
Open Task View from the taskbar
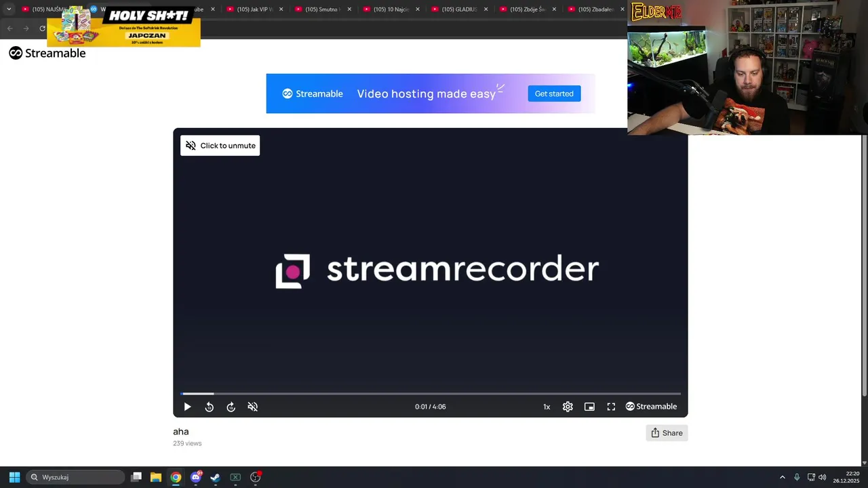click(x=136, y=477)
